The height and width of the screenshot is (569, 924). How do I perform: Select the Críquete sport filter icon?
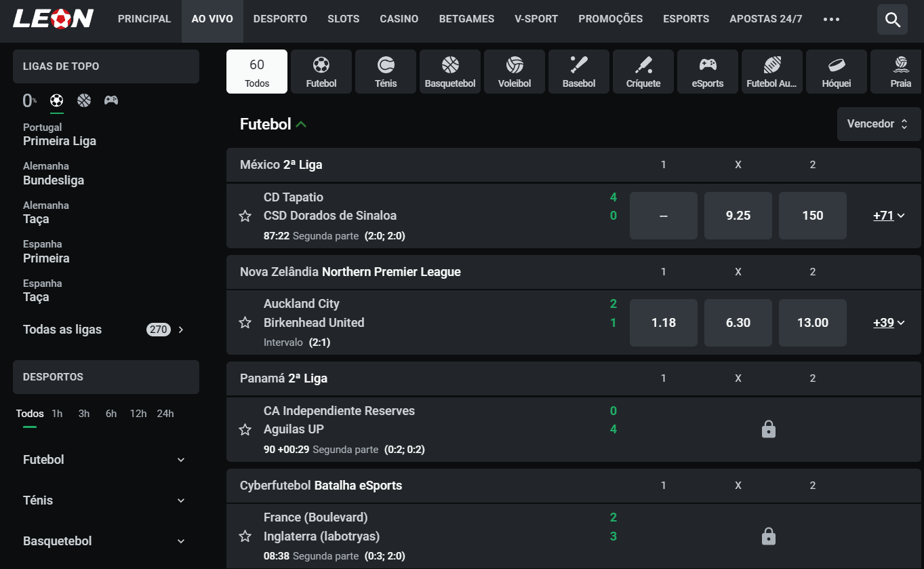(x=643, y=71)
